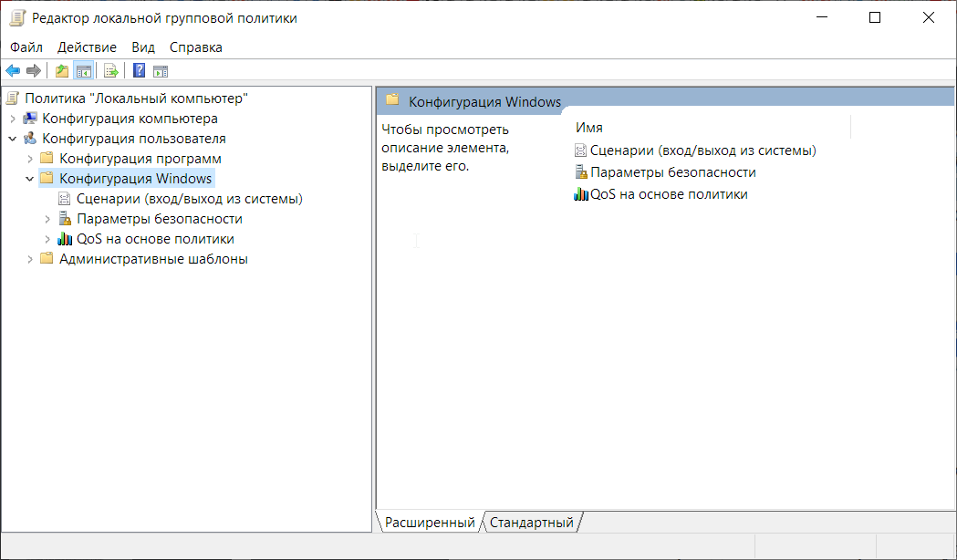Click the "Чтобы просмотреть описание элемента" text

point(445,147)
